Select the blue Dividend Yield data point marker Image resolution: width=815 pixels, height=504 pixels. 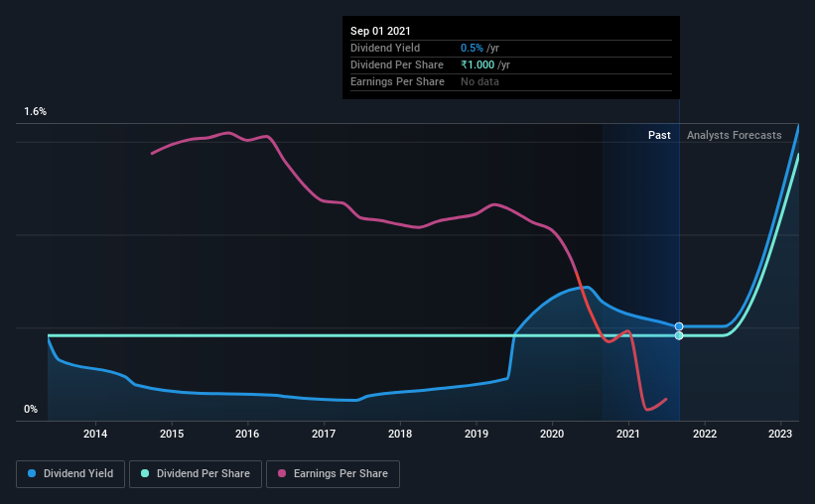[679, 326]
